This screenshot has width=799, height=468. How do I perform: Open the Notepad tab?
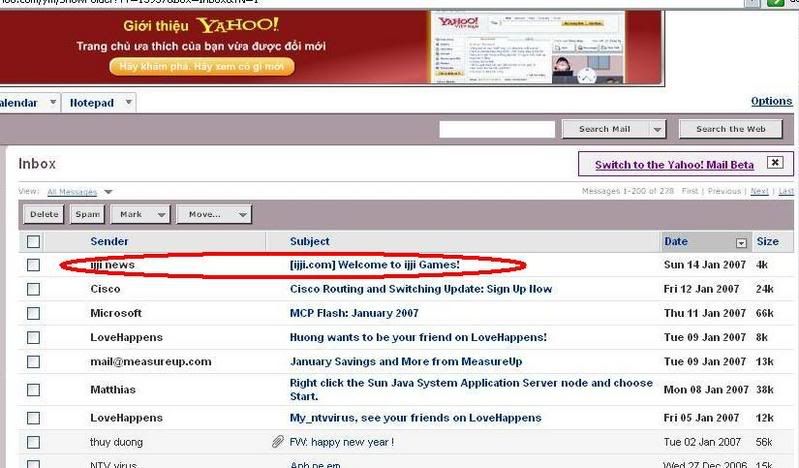click(92, 103)
